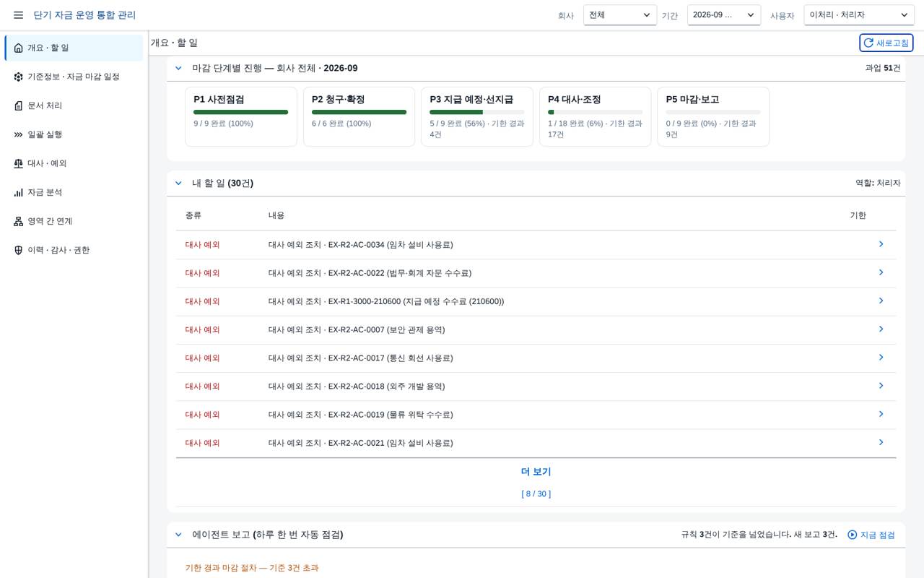The width and height of the screenshot is (924, 578).
Task: Select the P5 마감·보고 phase card
Action: [x=713, y=116]
